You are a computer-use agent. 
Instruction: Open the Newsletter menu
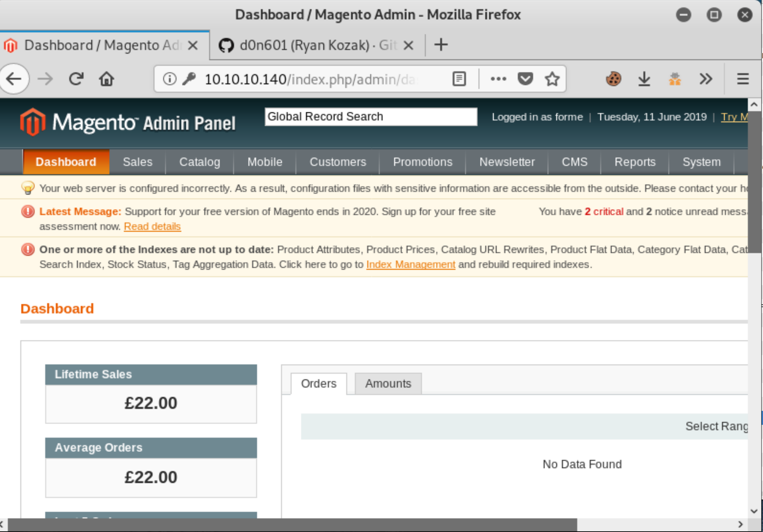[x=507, y=162]
